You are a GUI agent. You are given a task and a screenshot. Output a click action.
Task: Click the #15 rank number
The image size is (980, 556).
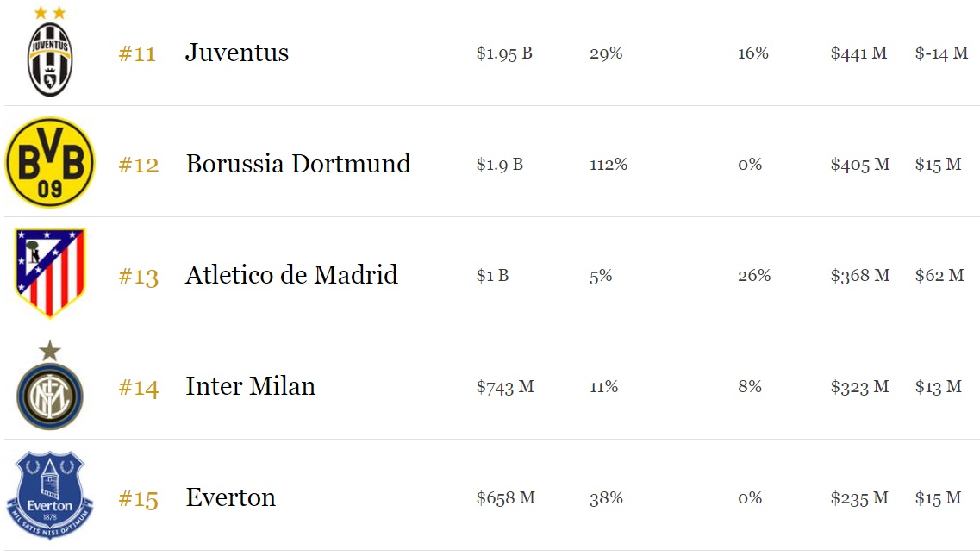coord(138,499)
